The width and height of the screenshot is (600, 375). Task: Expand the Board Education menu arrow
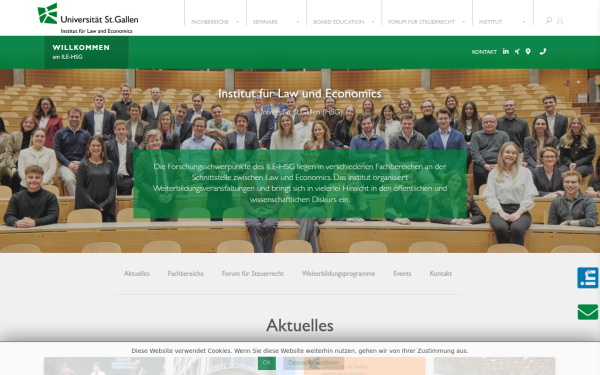pyautogui.click(x=373, y=22)
